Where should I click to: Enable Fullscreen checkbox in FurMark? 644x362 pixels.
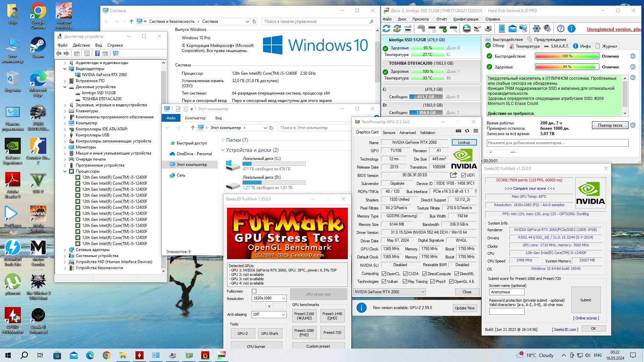254,291
